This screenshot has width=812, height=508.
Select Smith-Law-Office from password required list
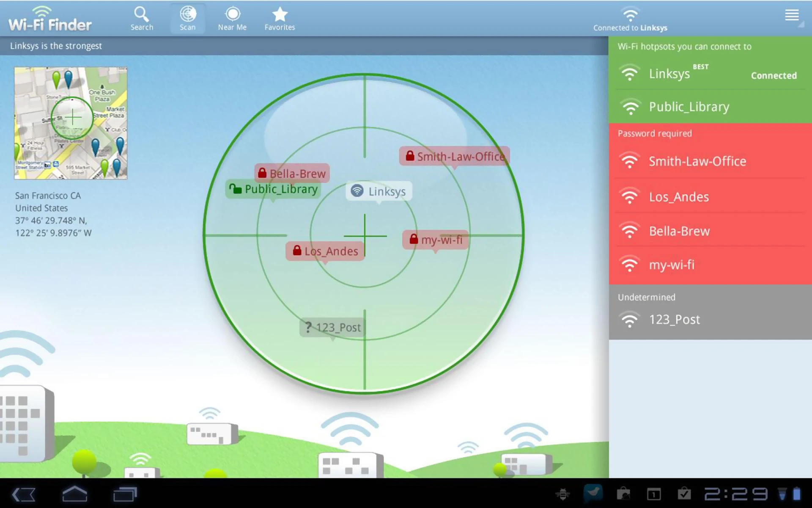coord(697,161)
